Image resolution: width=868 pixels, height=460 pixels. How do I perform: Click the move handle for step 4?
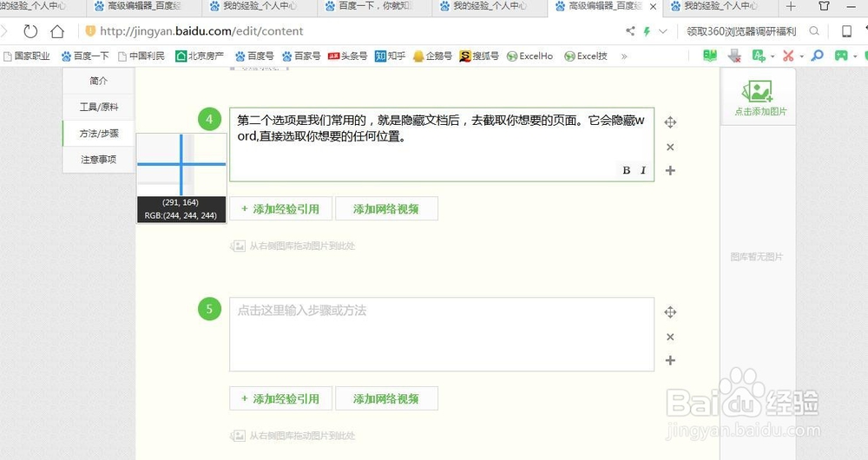(670, 122)
